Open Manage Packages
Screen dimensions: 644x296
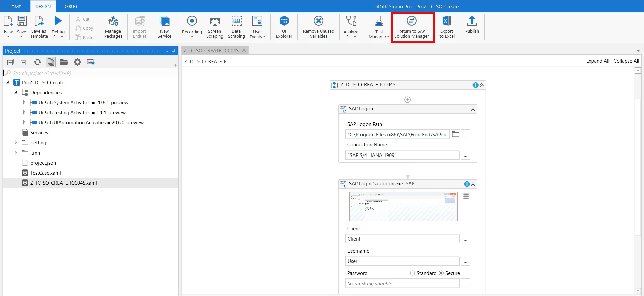point(113,27)
